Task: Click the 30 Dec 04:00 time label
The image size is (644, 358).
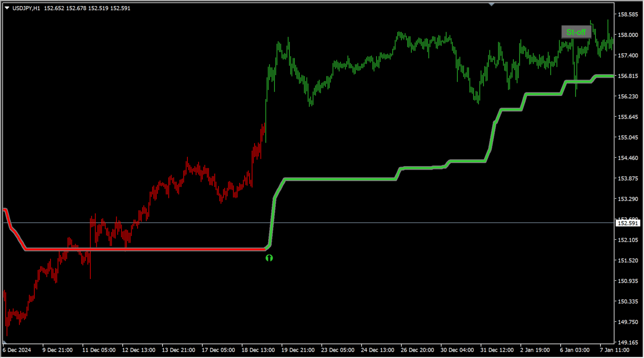Action: pyautogui.click(x=457, y=350)
